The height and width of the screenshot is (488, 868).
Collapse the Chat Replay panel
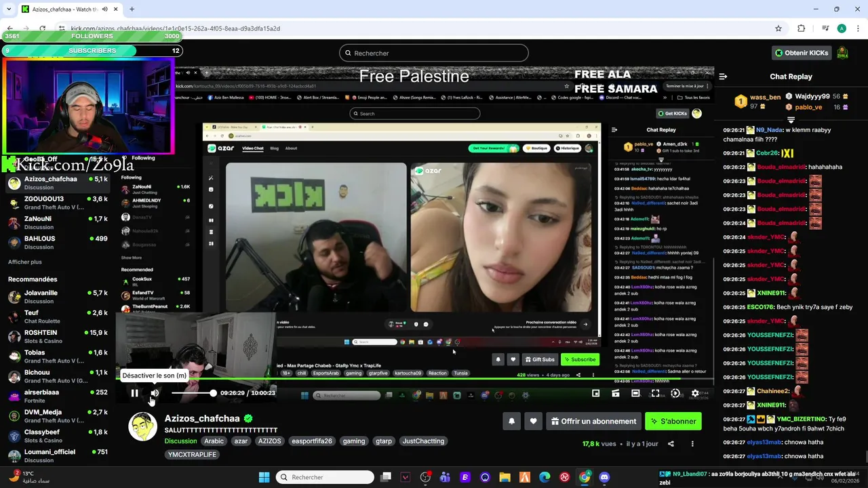point(723,77)
